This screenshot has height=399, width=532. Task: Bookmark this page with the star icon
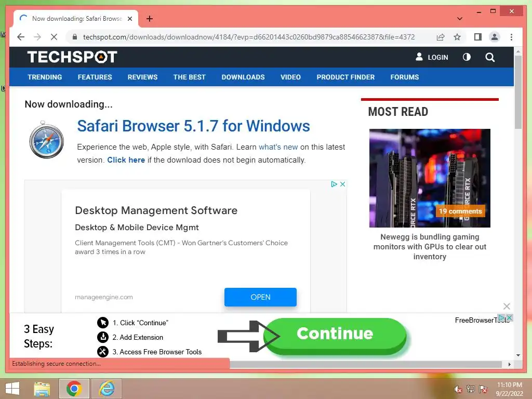coord(457,37)
